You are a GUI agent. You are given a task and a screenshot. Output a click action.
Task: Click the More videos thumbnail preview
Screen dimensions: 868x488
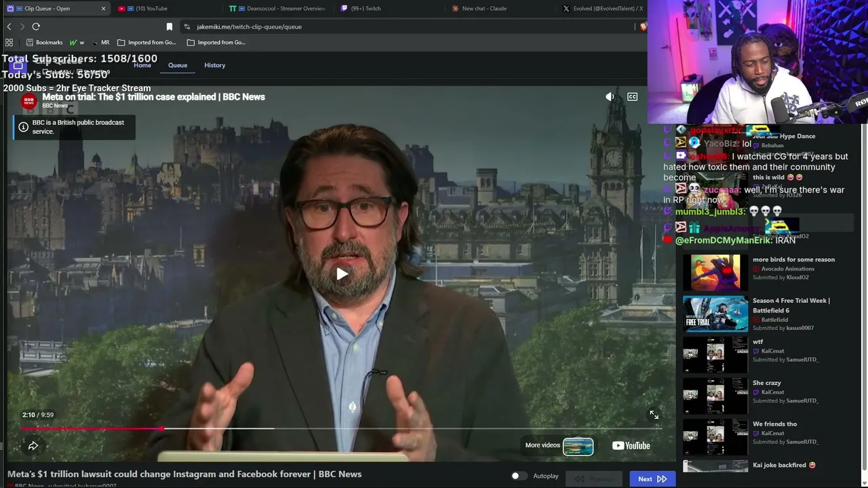click(x=578, y=446)
